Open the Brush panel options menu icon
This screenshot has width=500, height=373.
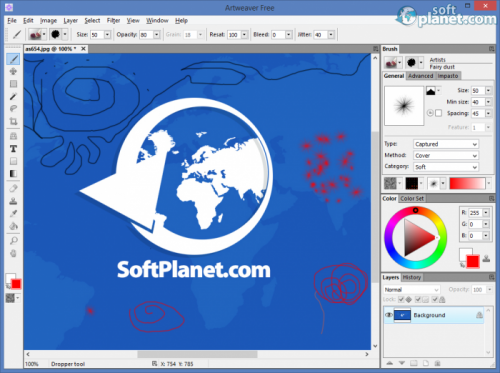pyautogui.click(x=491, y=49)
